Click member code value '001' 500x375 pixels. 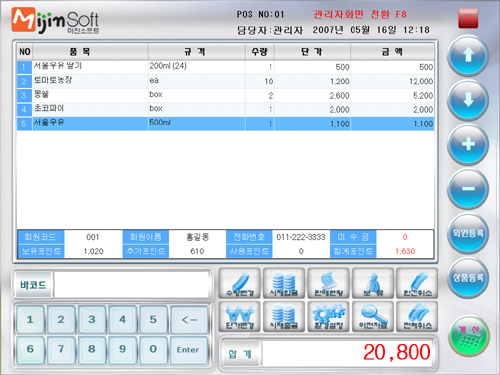click(x=93, y=237)
